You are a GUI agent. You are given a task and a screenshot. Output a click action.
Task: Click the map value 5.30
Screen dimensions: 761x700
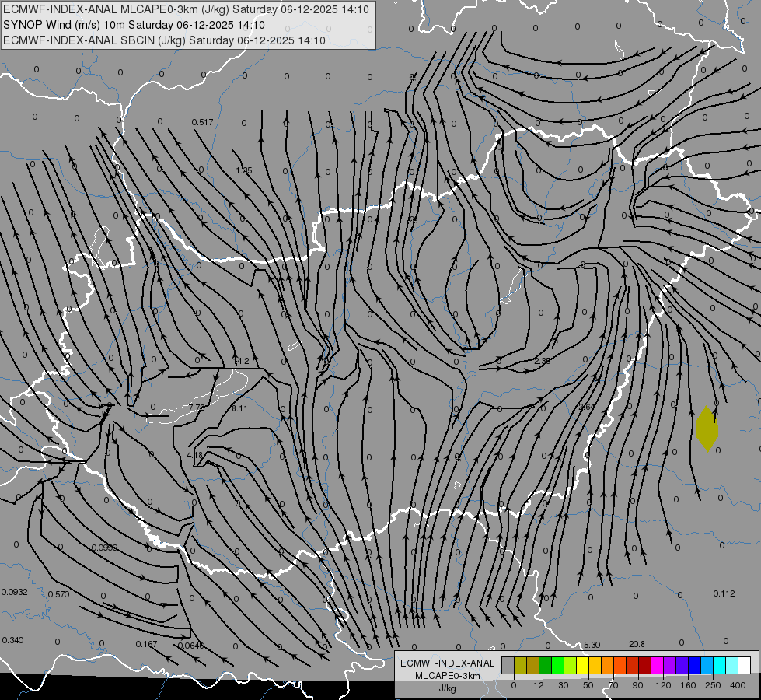tap(592, 645)
